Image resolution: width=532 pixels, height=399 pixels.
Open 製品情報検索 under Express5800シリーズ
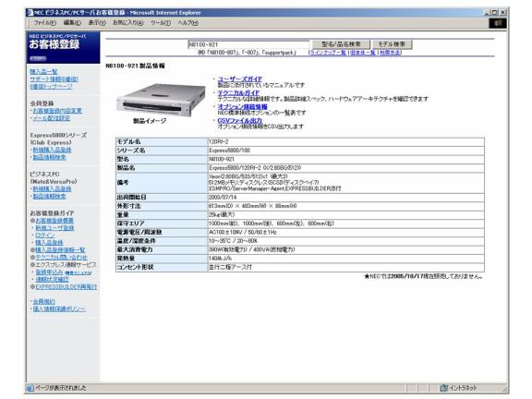point(49,157)
